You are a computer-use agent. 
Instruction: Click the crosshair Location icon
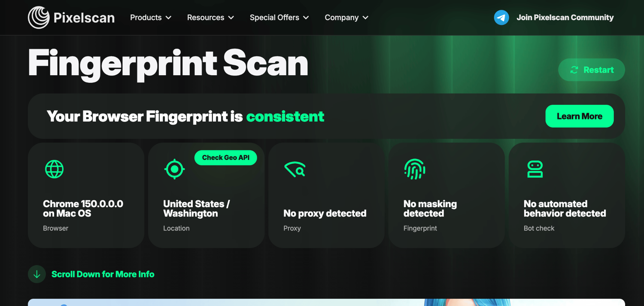(x=174, y=169)
